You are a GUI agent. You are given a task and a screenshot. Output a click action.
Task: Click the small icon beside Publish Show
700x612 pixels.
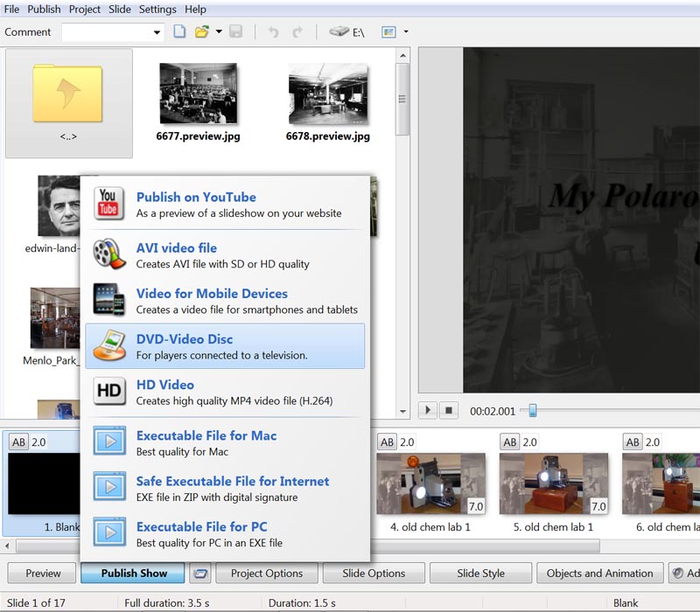point(201,574)
